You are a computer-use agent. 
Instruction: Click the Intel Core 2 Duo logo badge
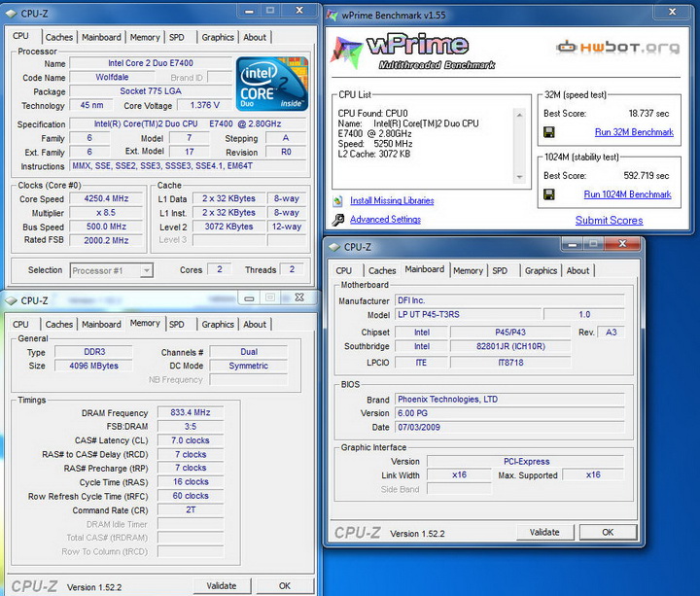coord(272,84)
